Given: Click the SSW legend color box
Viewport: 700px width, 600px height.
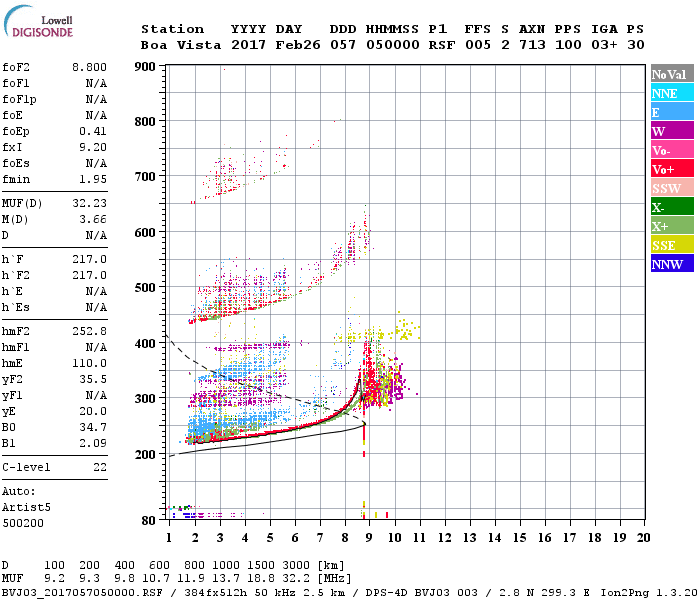Looking at the screenshot, I should [672, 188].
